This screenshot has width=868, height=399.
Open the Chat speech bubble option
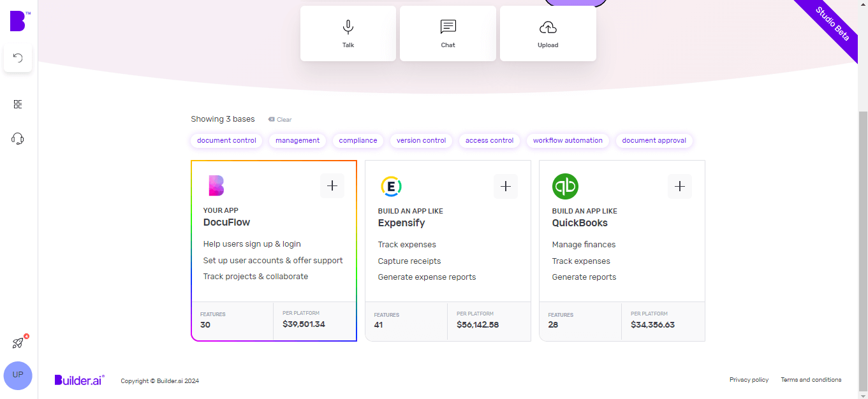447,33
